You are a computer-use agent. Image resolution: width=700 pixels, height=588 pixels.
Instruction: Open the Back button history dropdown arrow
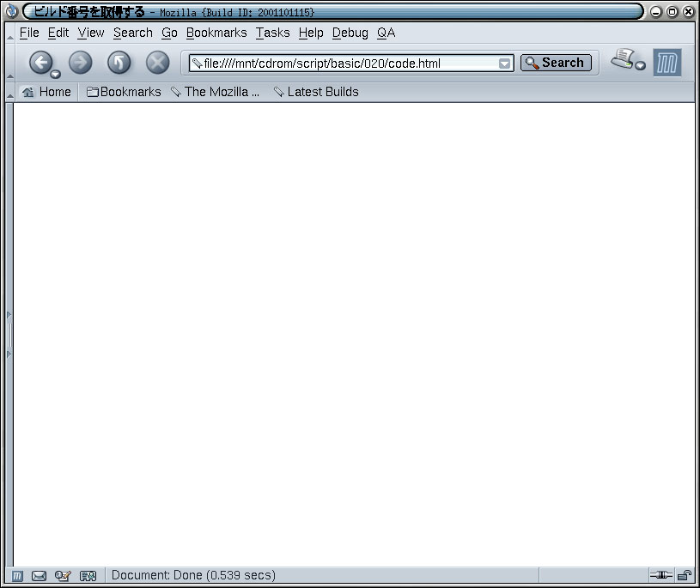55,74
